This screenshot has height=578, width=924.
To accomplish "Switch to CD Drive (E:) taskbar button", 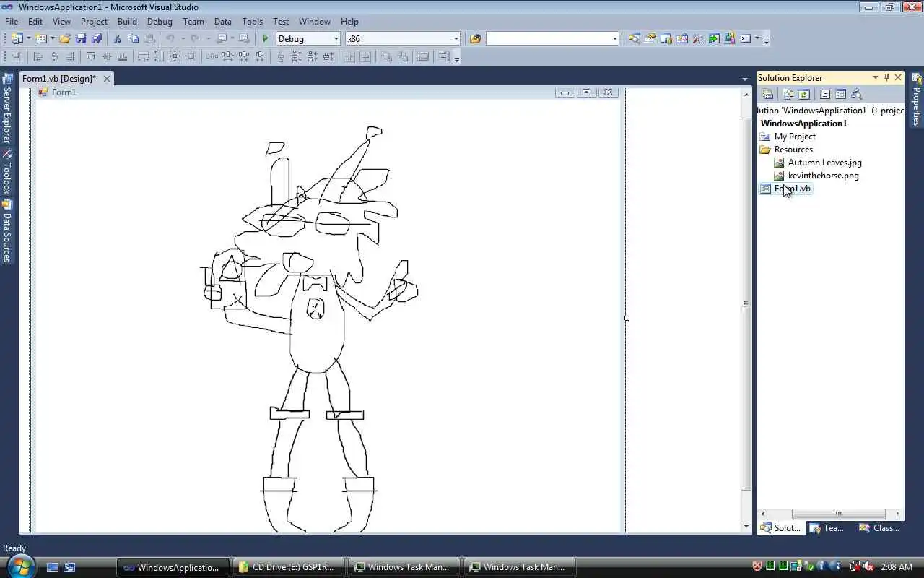I will pos(289,567).
